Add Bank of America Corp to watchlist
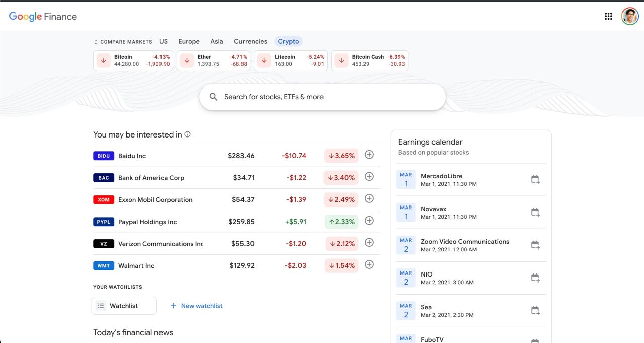This screenshot has height=343, width=644. [369, 177]
